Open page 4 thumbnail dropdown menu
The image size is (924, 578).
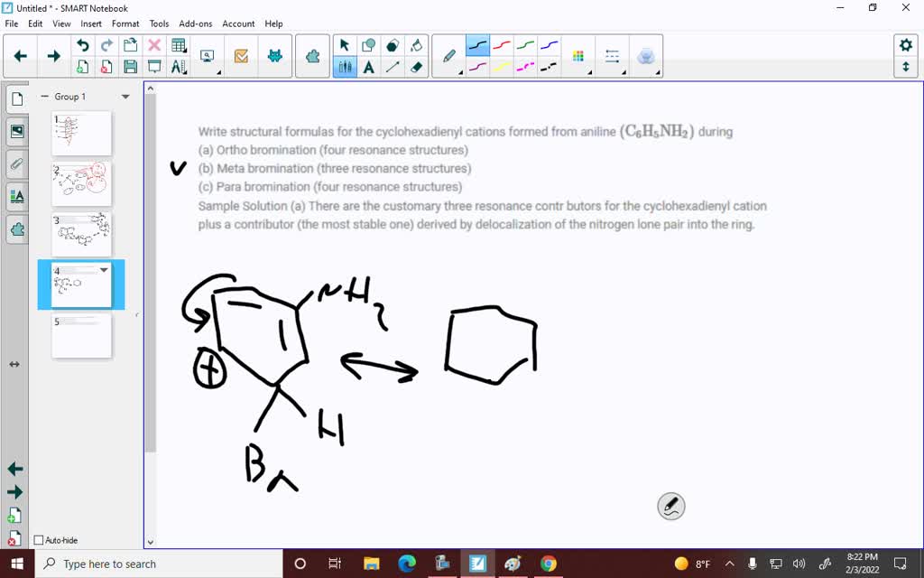tap(102, 269)
